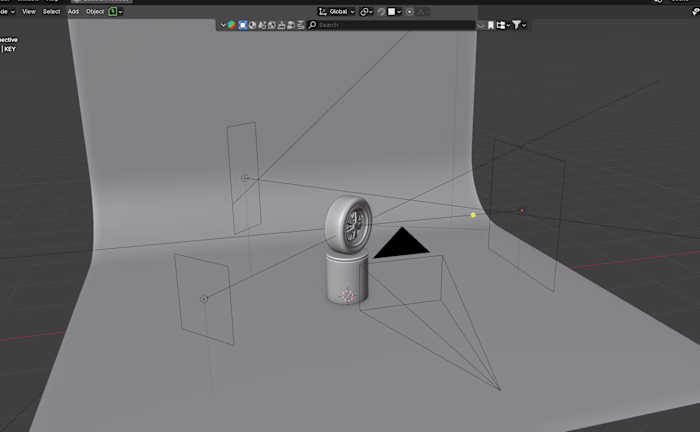Viewport: 700px width, 432px height.
Task: Click the Search field
Action: (391, 25)
